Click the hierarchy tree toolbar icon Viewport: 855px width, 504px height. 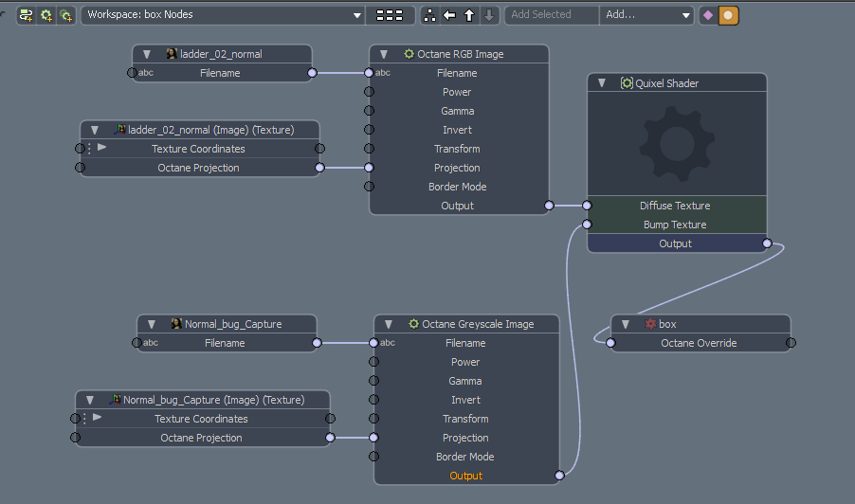pos(429,15)
